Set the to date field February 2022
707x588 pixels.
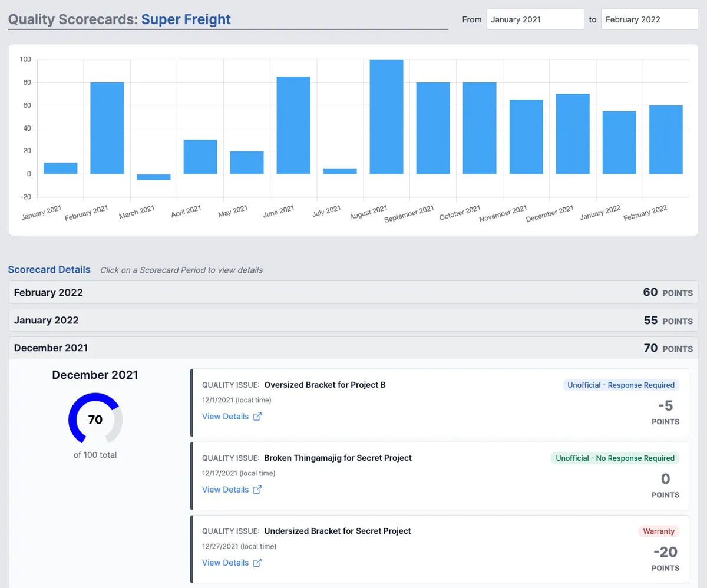649,19
